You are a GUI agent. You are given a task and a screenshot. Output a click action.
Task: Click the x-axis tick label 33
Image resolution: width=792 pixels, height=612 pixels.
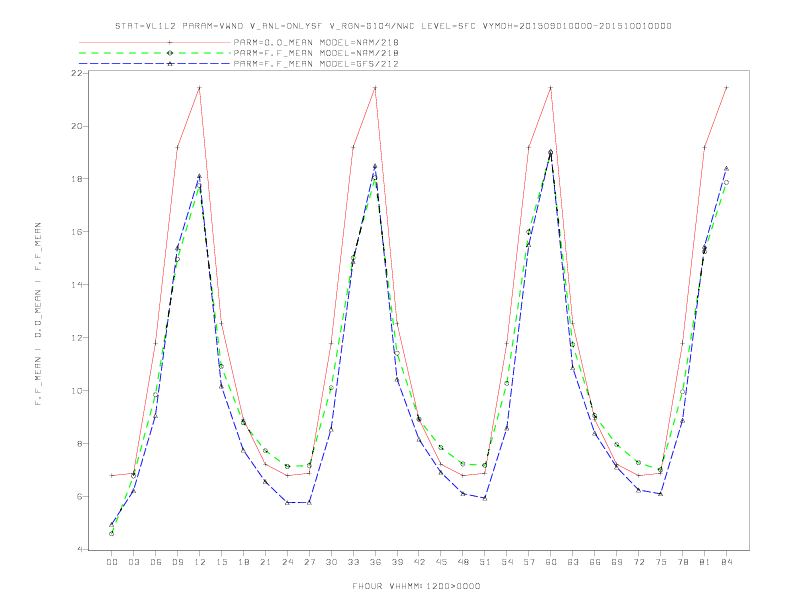pyautogui.click(x=353, y=562)
